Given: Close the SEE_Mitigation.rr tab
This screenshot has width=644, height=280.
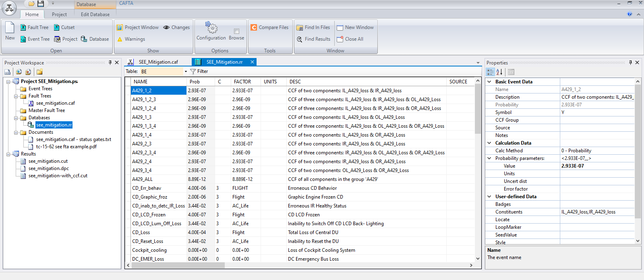Looking at the screenshot, I should click(252, 62).
